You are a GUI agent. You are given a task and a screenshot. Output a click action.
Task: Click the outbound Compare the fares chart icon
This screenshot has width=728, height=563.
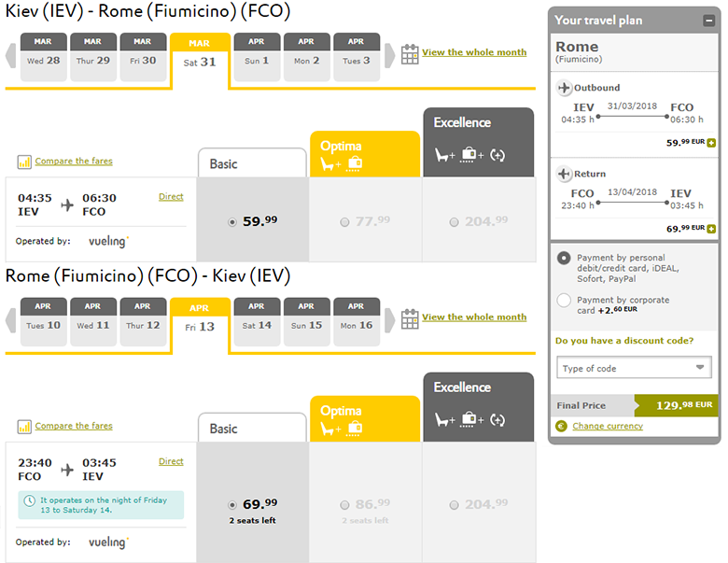24,162
